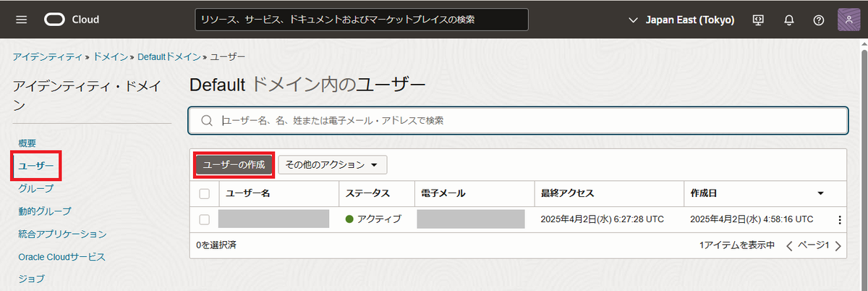Viewport: 868px width, 291px height.
Task: Click the ステータス column header
Action: 367,193
